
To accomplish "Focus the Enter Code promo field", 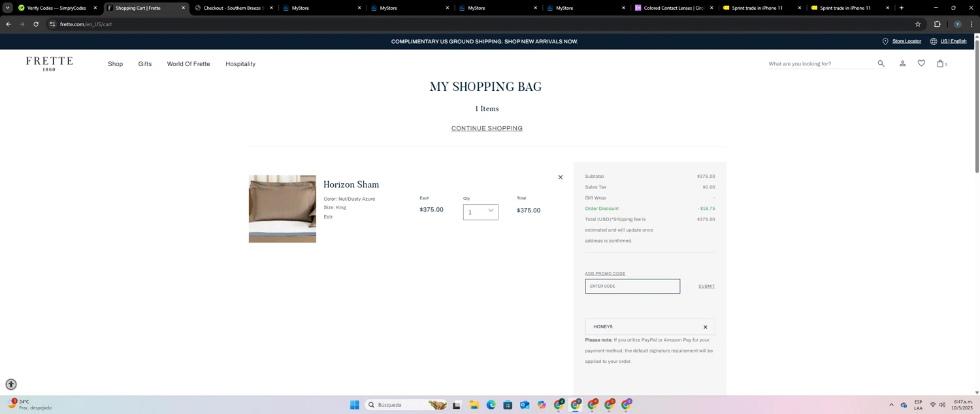I will (x=632, y=286).
